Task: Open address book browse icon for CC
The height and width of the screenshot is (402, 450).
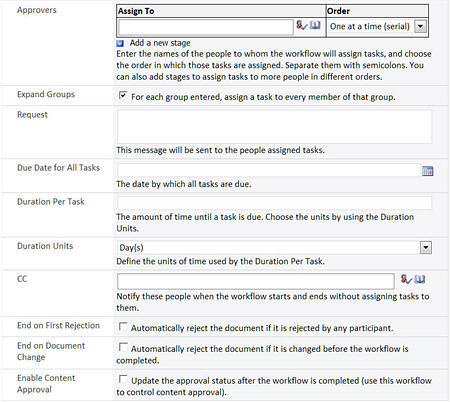Action: [420, 279]
